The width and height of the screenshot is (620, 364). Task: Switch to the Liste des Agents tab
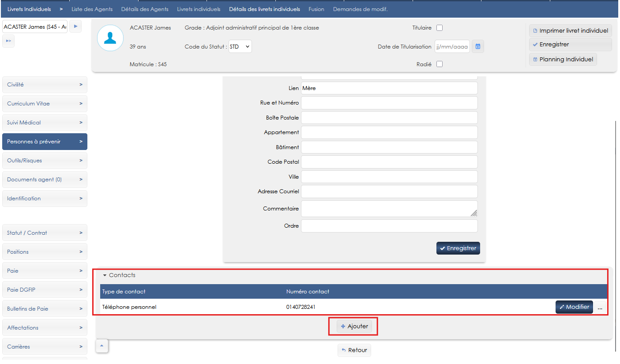[x=92, y=9]
